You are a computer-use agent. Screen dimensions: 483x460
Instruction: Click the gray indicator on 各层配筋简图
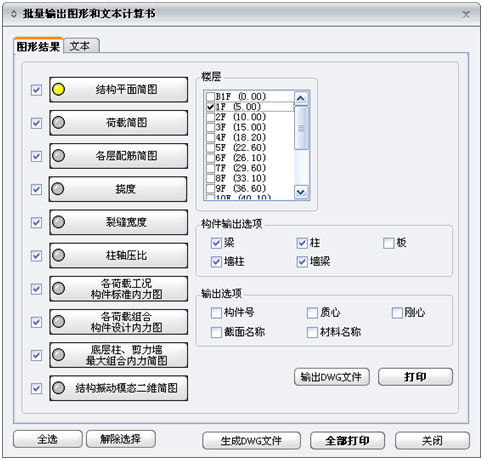tap(59, 155)
